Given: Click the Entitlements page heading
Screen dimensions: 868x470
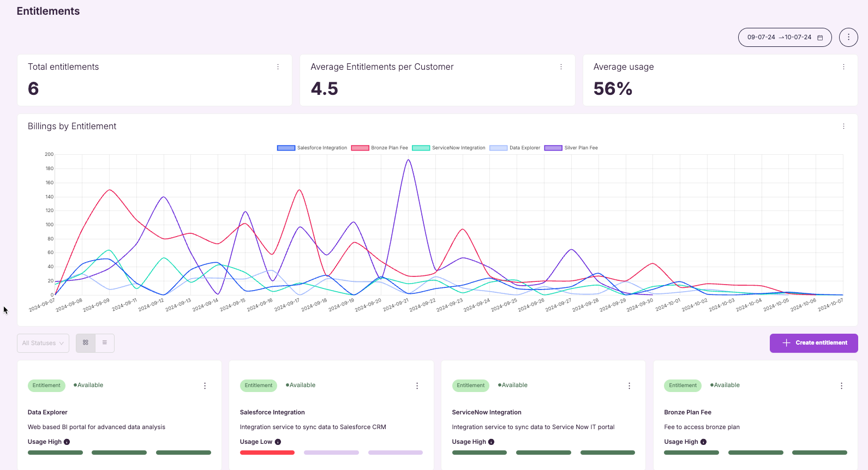Looking at the screenshot, I should (x=48, y=11).
